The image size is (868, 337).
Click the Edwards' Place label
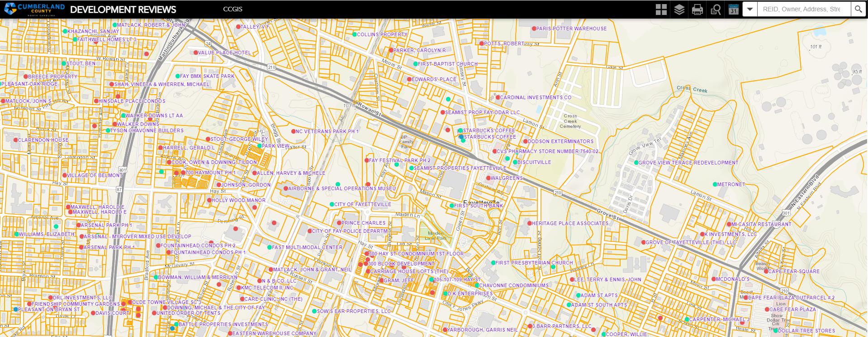434,79
